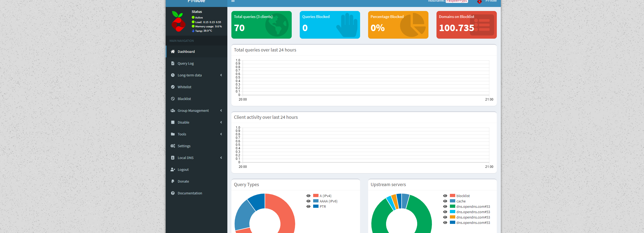Expand the Tools submenu arrow
Image resolution: width=644 pixels, height=233 pixels.
[221, 134]
